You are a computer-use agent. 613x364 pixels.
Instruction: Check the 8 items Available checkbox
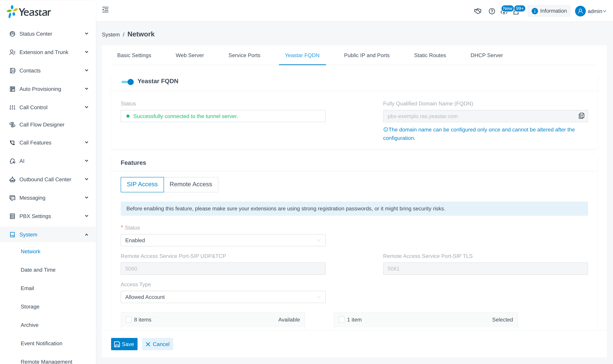129,319
